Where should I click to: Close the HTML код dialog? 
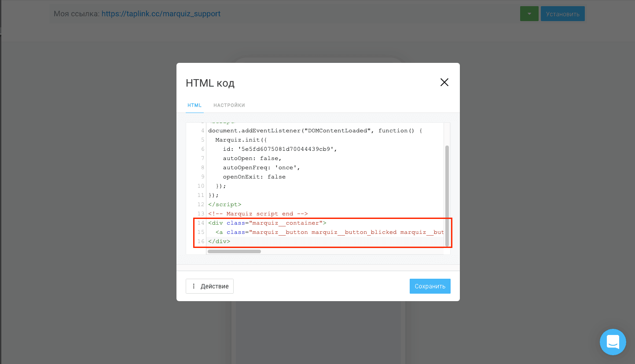click(444, 82)
